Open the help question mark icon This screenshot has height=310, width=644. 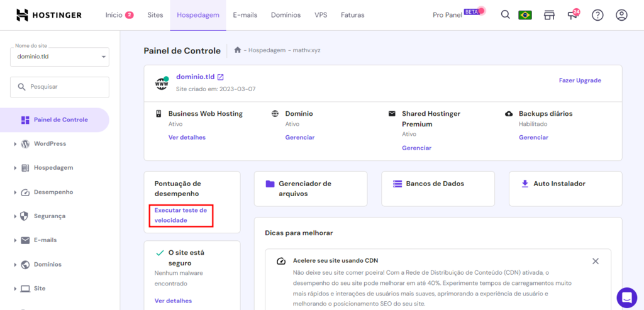[x=597, y=15]
